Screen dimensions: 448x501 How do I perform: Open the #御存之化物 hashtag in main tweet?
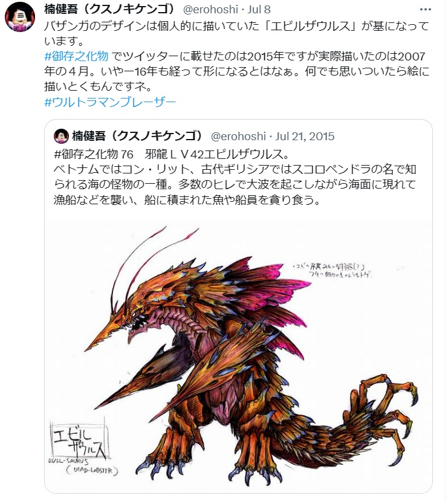[76, 56]
